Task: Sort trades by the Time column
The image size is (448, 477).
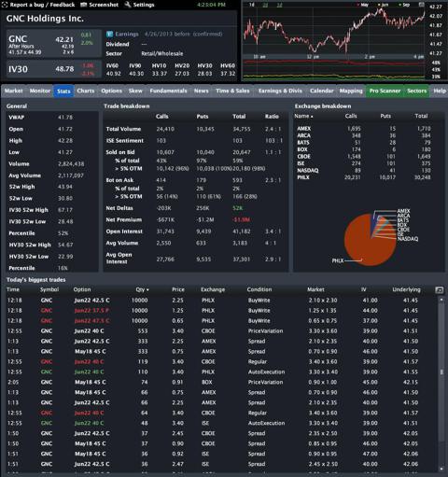Action: tap(13, 289)
